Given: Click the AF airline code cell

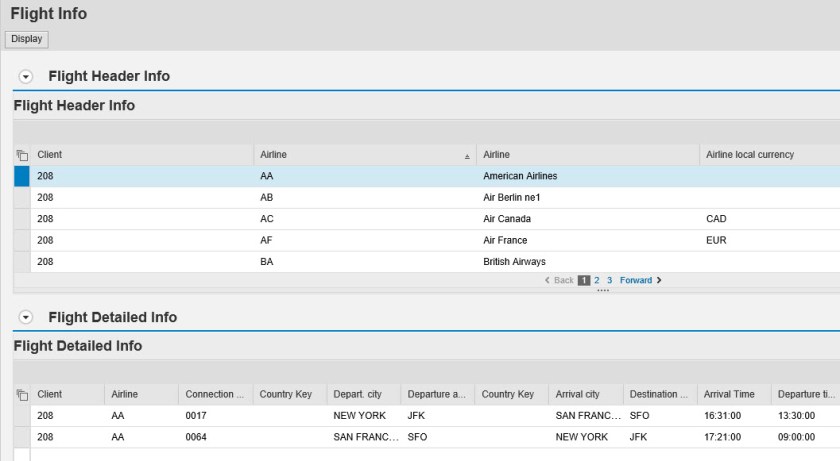Looking at the screenshot, I should 365,240.
